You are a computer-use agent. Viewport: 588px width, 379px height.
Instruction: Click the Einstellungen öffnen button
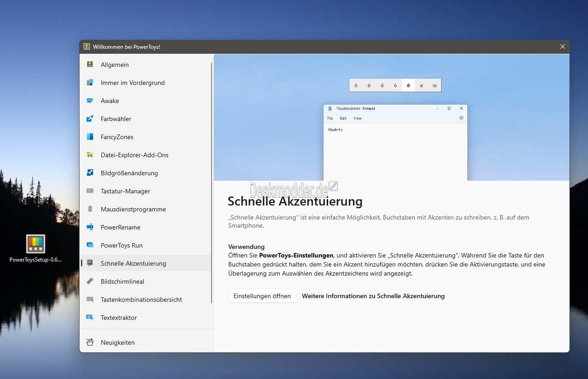(262, 296)
